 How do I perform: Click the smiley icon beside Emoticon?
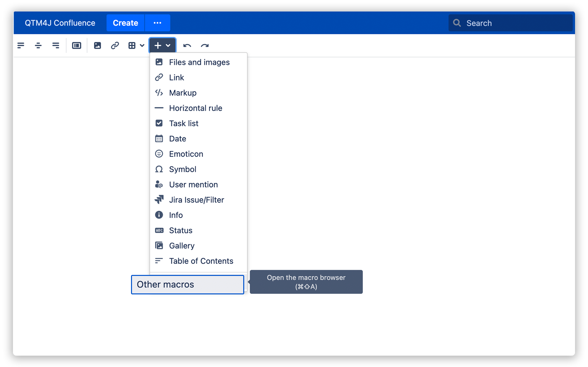pos(159,154)
